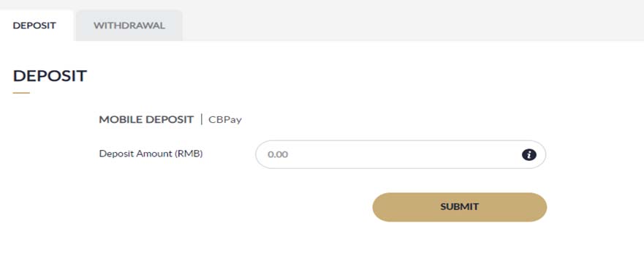
Task: Click the large DEPOSIT page heading
Action: 50,76
